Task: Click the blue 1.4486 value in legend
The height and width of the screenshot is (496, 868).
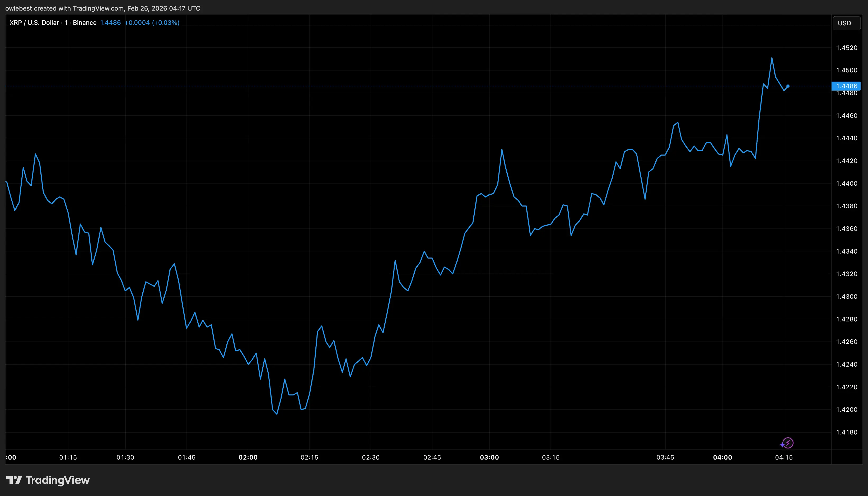Action: (110, 23)
